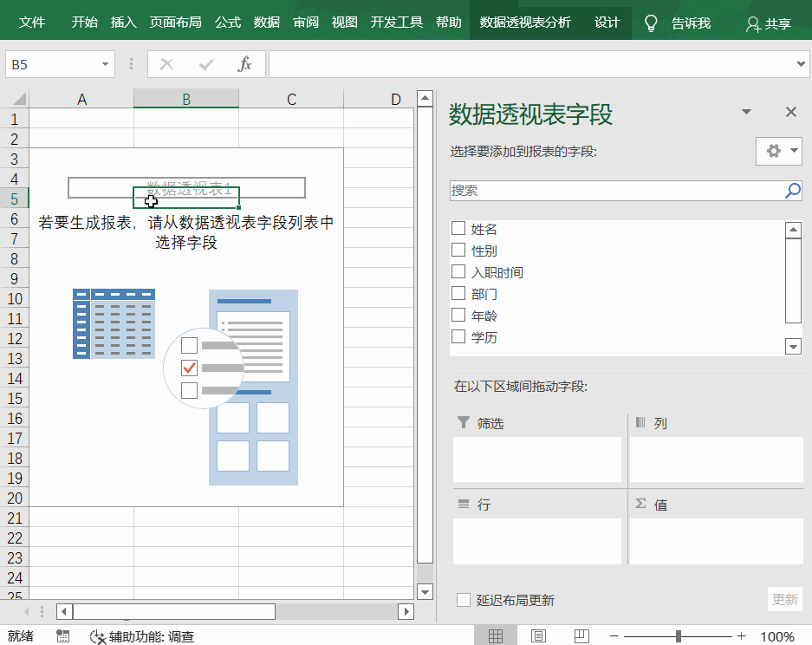Check the 部门 field checkbox
The height and width of the screenshot is (645, 812).
[x=458, y=293]
